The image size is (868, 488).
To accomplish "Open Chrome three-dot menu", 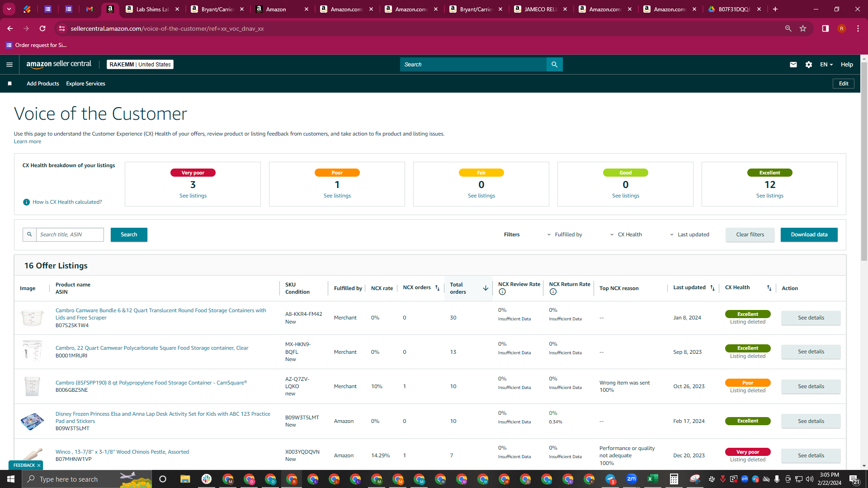I will [858, 28].
